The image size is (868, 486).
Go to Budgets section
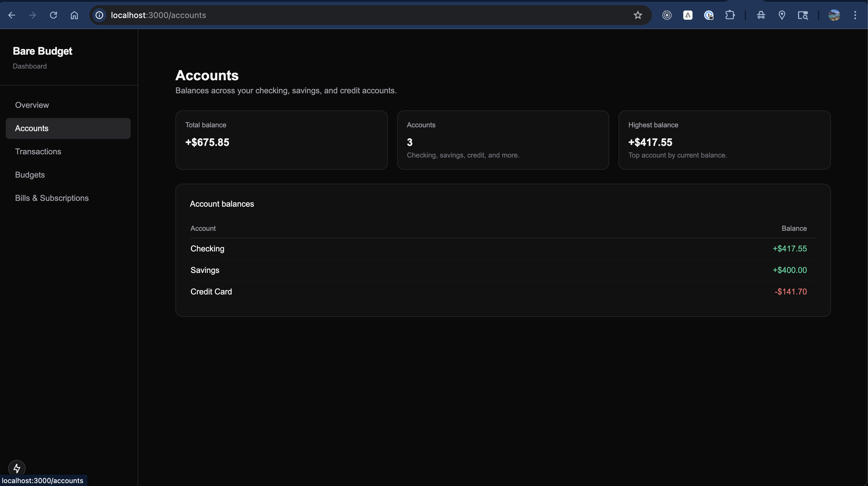click(x=30, y=175)
